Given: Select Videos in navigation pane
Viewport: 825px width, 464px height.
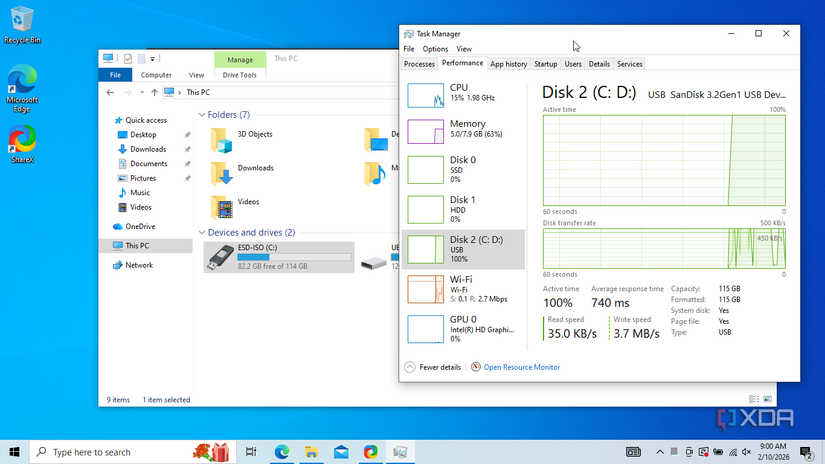Looking at the screenshot, I should [x=140, y=207].
